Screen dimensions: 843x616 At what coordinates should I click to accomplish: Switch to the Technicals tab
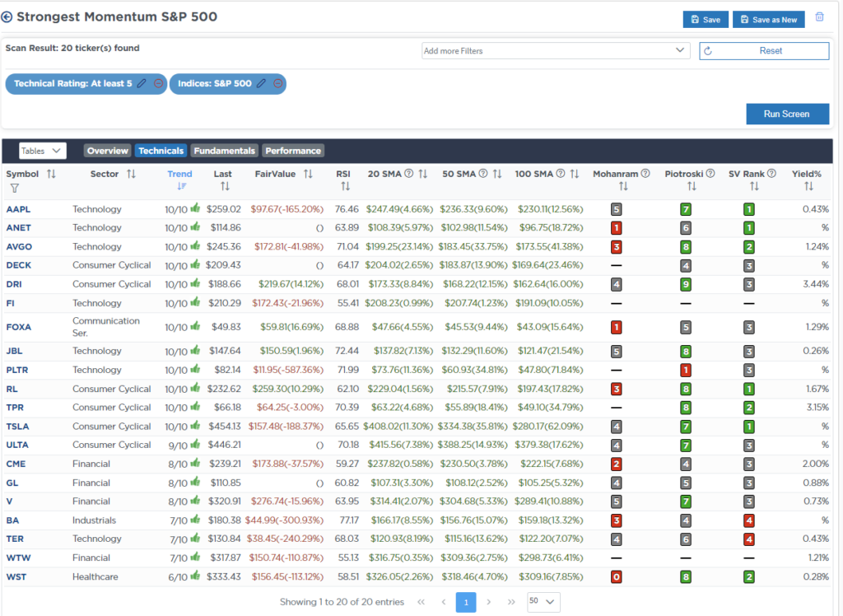click(x=161, y=151)
